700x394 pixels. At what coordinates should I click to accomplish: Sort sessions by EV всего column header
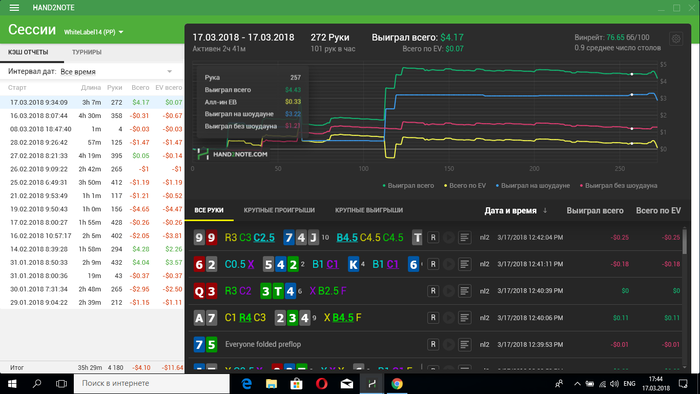tap(168, 87)
